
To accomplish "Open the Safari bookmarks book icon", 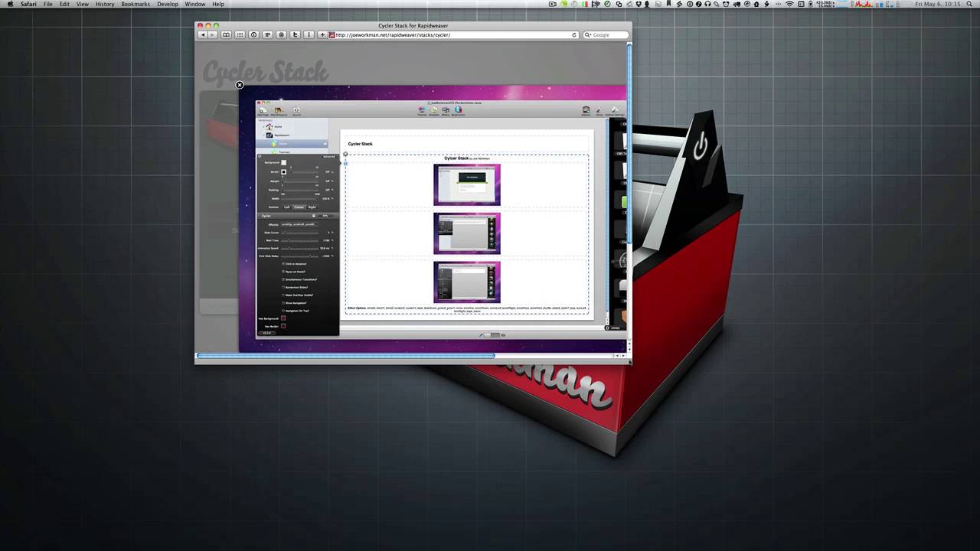I will pos(226,34).
